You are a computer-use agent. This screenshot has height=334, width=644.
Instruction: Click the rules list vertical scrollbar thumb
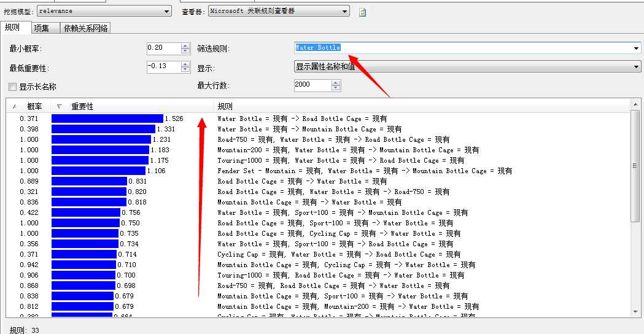coord(635,166)
